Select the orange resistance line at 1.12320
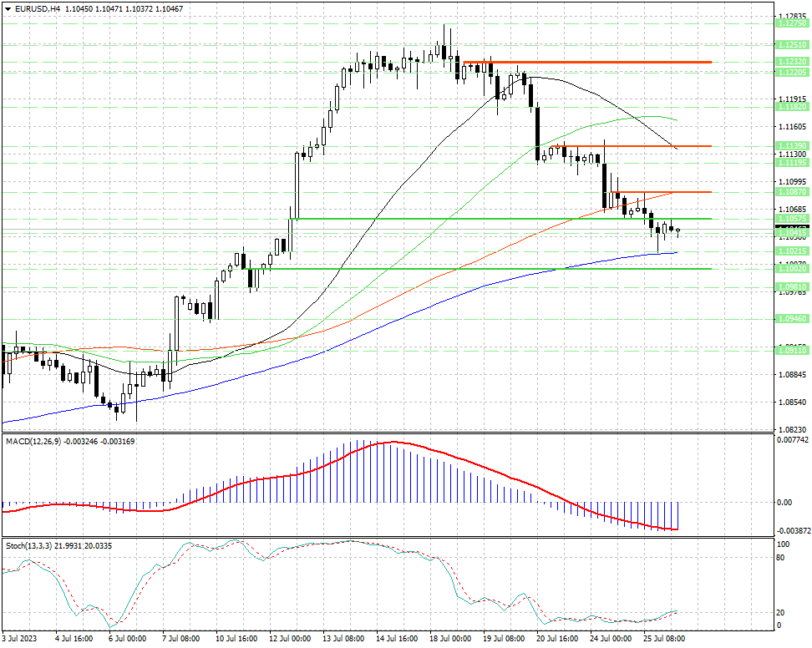Screen dimensions: 812x648 (x=587, y=62)
